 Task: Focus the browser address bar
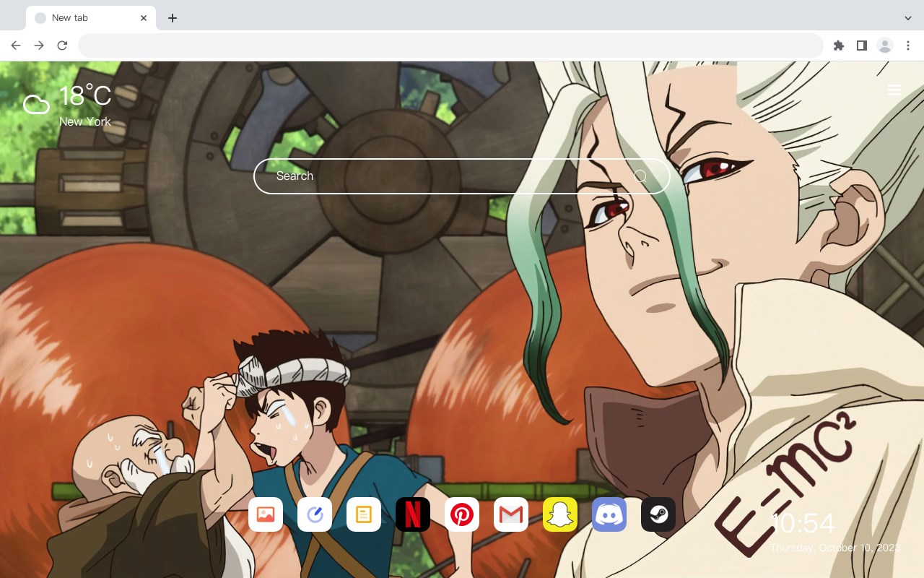pyautogui.click(x=450, y=46)
